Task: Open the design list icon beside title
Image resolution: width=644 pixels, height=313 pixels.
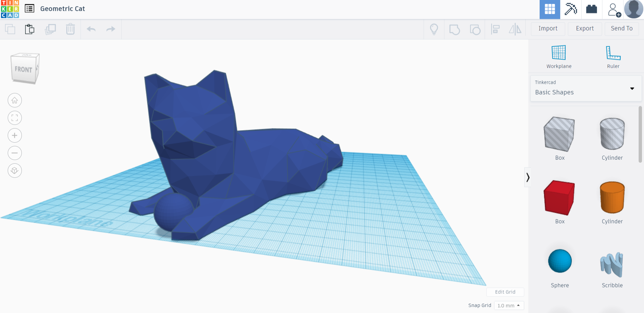Action: (x=30, y=9)
